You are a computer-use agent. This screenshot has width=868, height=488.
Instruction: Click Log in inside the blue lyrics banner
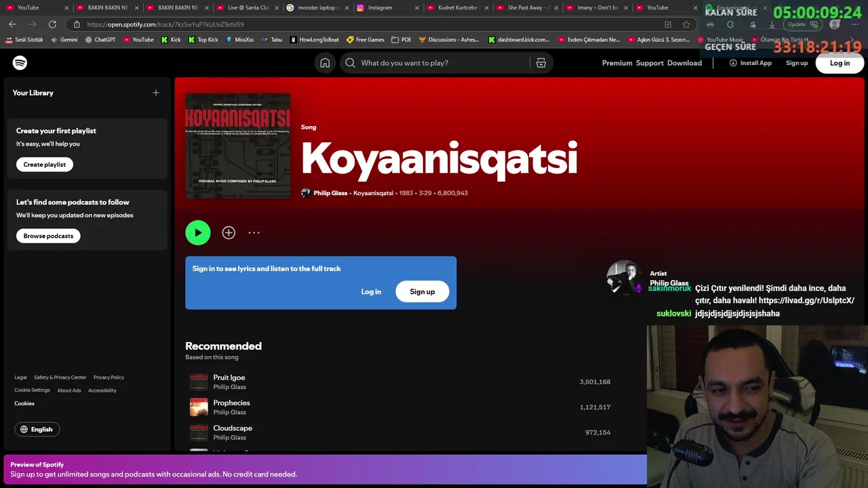[x=371, y=291]
